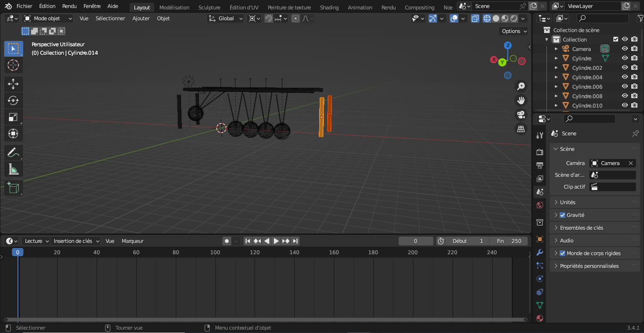Activate the Annotate pencil tool
This screenshot has width=644, height=333.
tap(13, 153)
